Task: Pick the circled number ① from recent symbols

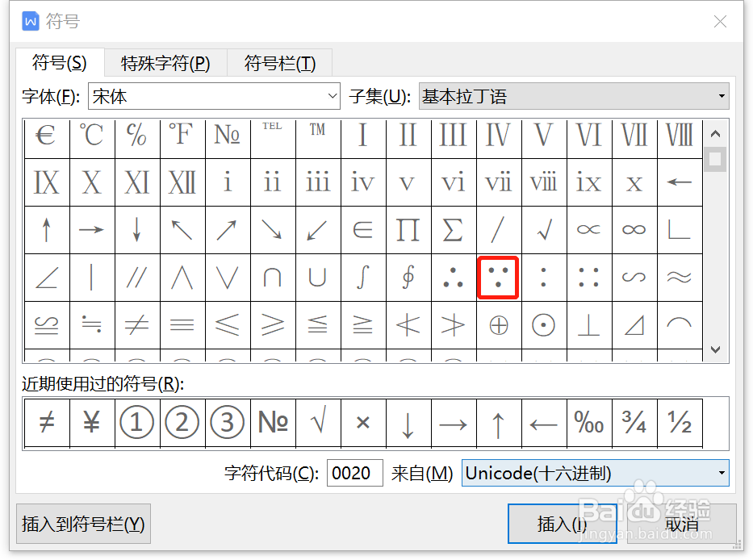Action: click(x=136, y=423)
